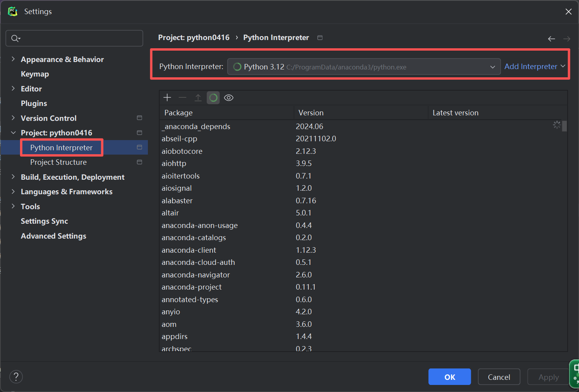Select Project Structure in the sidebar
The width and height of the screenshot is (579, 392).
58,162
